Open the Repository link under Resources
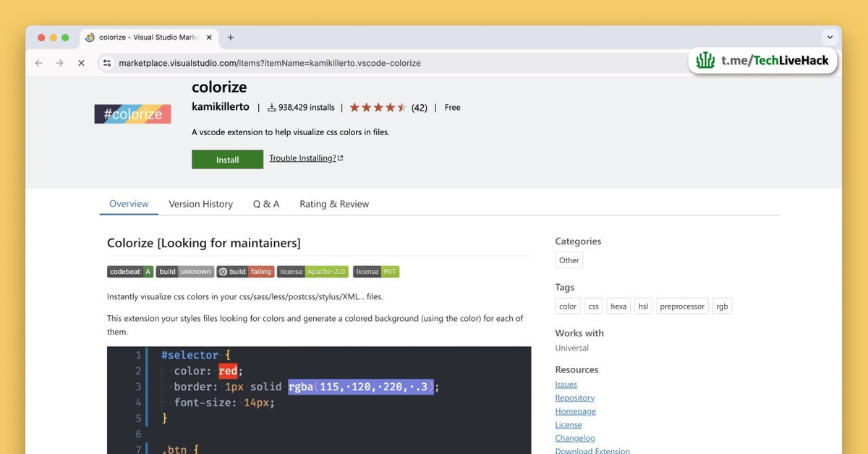868x454 pixels. pyautogui.click(x=574, y=398)
